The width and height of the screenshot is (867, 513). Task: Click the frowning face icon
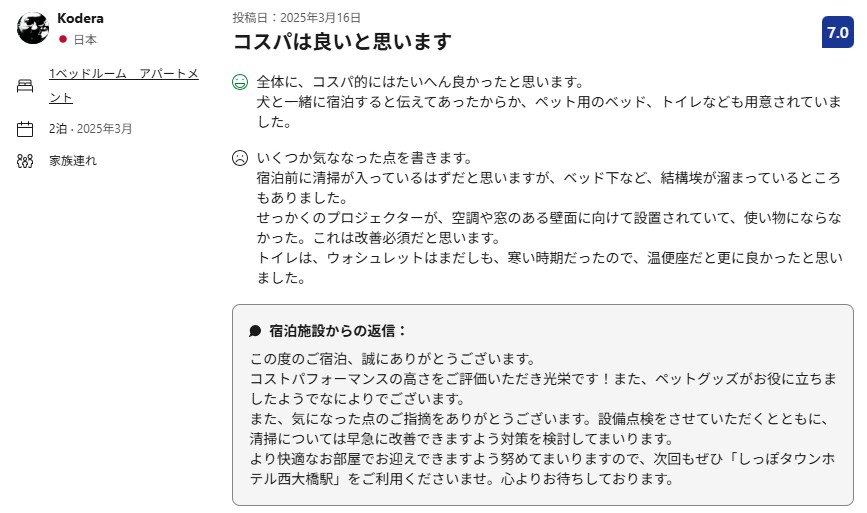click(x=240, y=158)
